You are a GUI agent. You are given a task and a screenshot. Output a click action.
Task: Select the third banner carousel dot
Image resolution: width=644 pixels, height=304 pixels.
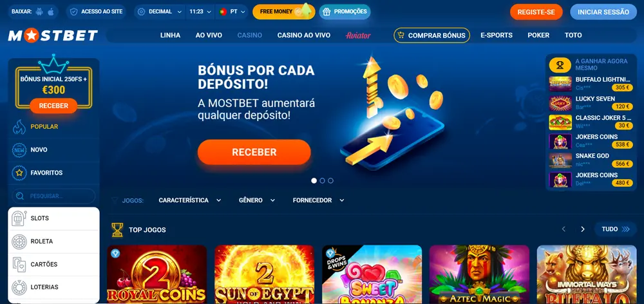pyautogui.click(x=330, y=180)
